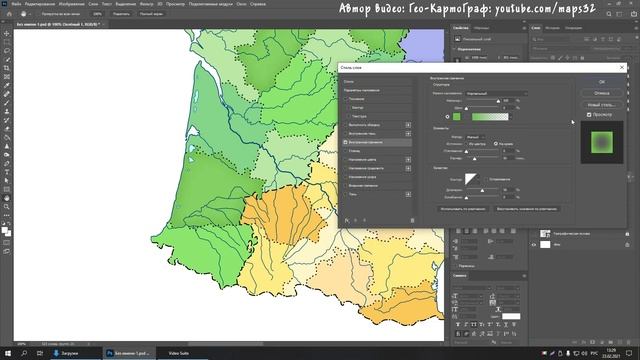Open the Изображение menu
The image size is (640, 360).
[x=72, y=4]
